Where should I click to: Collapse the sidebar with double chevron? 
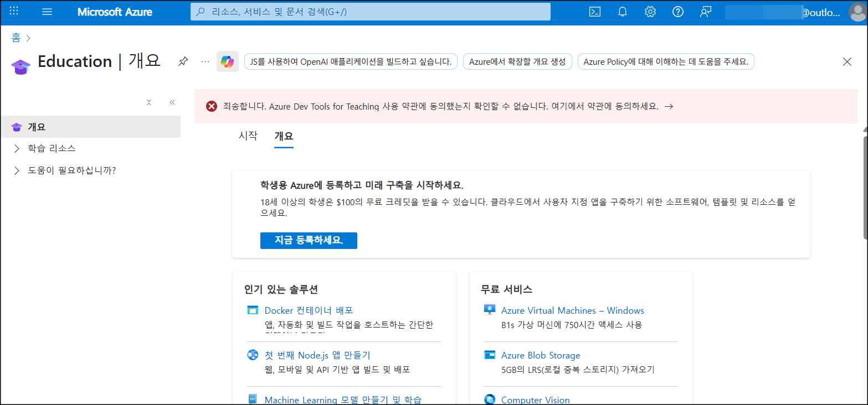[x=172, y=102]
